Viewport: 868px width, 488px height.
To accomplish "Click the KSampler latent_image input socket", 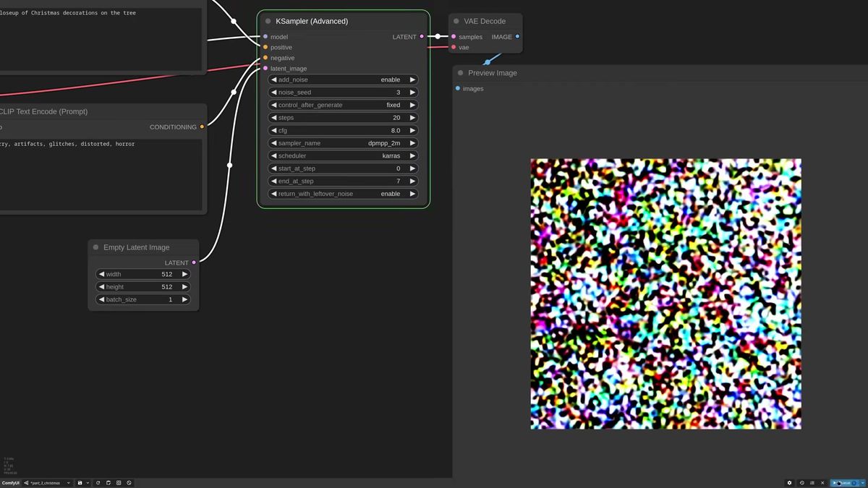I will [x=265, y=69].
